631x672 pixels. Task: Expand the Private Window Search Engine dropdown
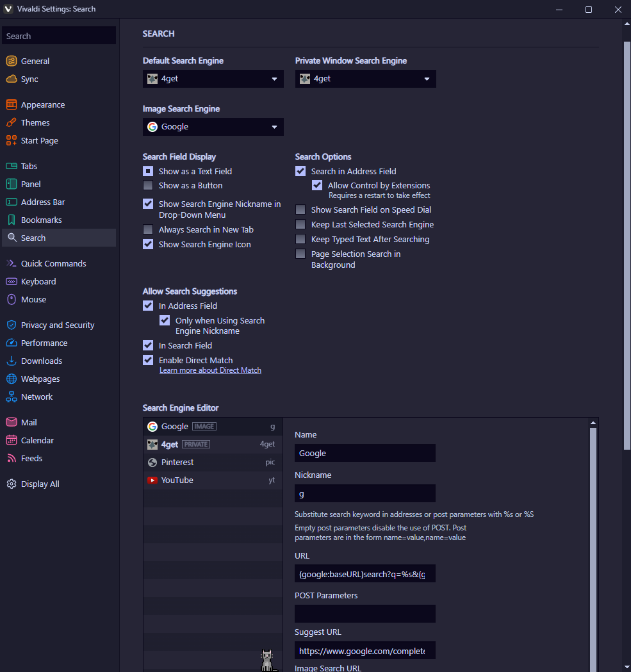(365, 79)
